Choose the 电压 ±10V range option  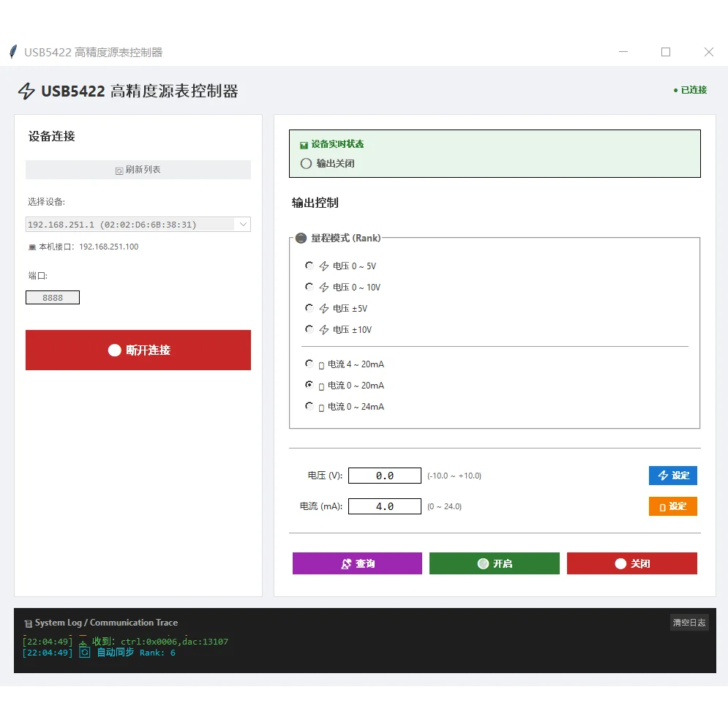coord(309,330)
